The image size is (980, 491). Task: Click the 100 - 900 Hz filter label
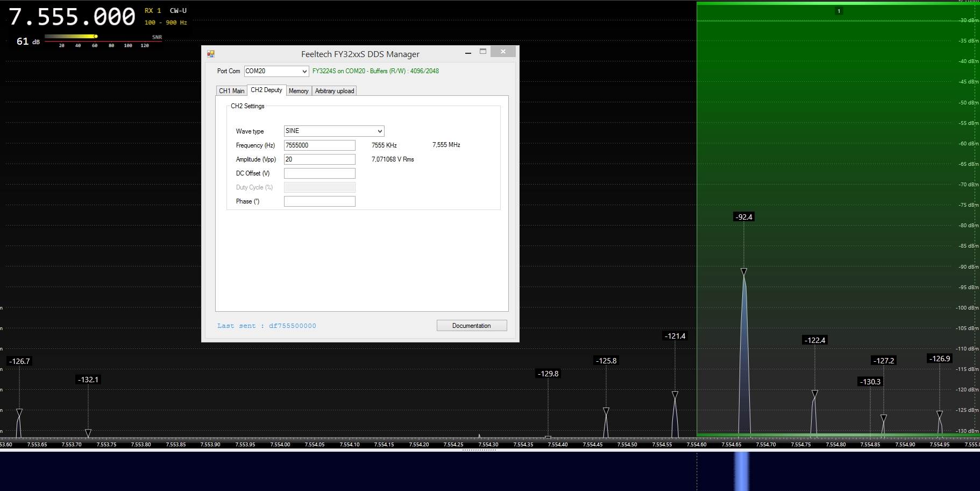click(166, 23)
